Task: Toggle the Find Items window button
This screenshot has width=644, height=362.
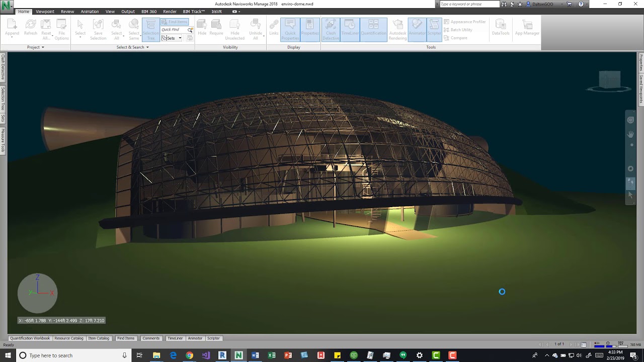Action: click(175, 22)
